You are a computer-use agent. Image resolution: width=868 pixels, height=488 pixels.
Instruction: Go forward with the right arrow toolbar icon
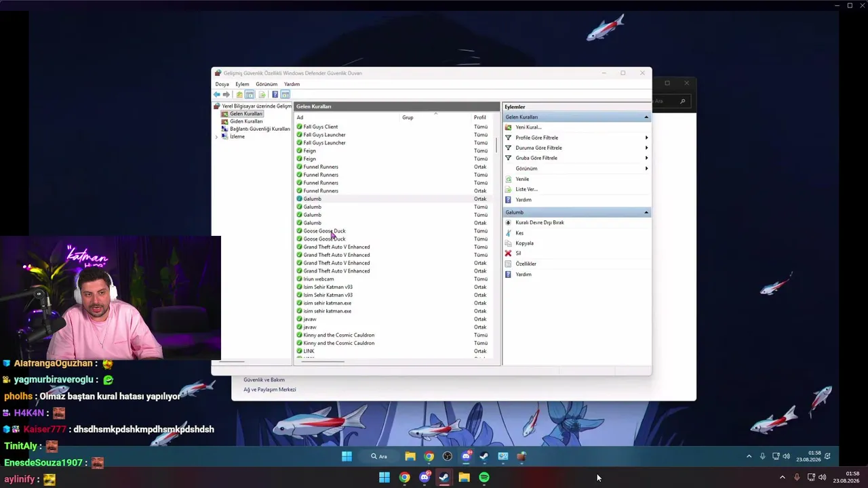(x=226, y=94)
